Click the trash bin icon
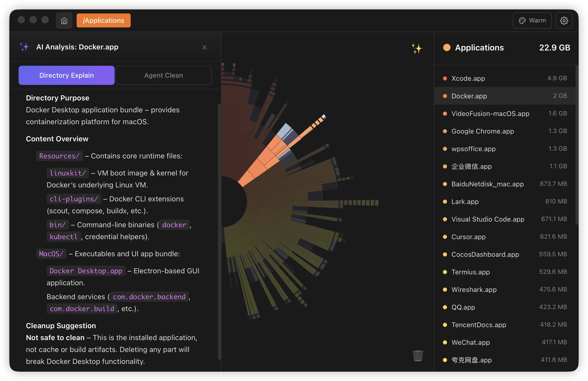Image resolution: width=588 pixels, height=381 pixels. (418, 356)
